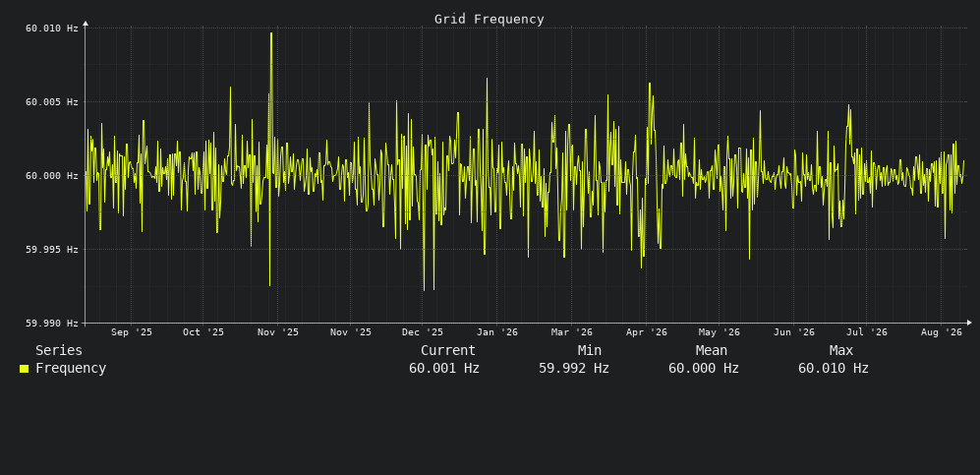The image size is (980, 475).
Task: Click the 59.990 Hz y-axis label
Action: pos(52,324)
